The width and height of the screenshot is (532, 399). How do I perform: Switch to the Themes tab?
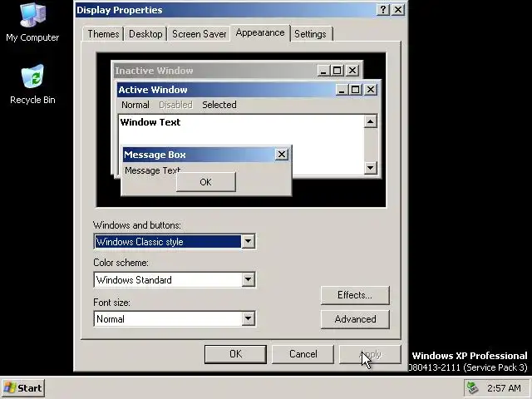(x=103, y=34)
